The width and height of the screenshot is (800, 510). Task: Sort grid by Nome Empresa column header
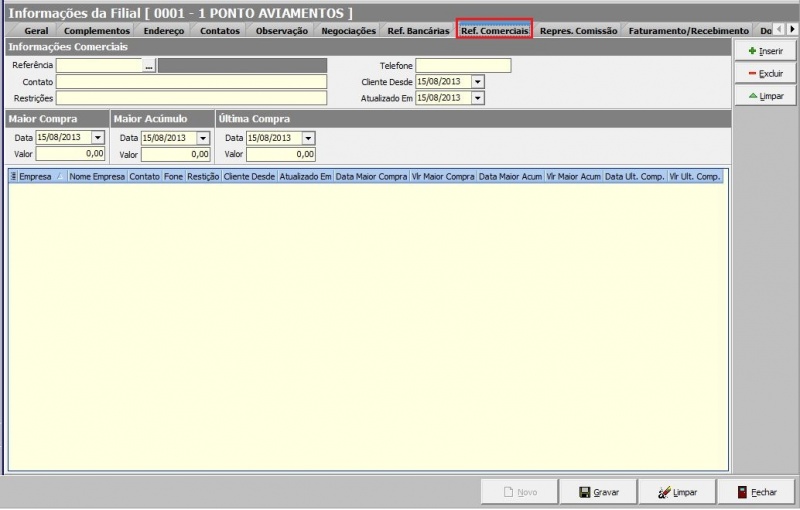coord(96,176)
